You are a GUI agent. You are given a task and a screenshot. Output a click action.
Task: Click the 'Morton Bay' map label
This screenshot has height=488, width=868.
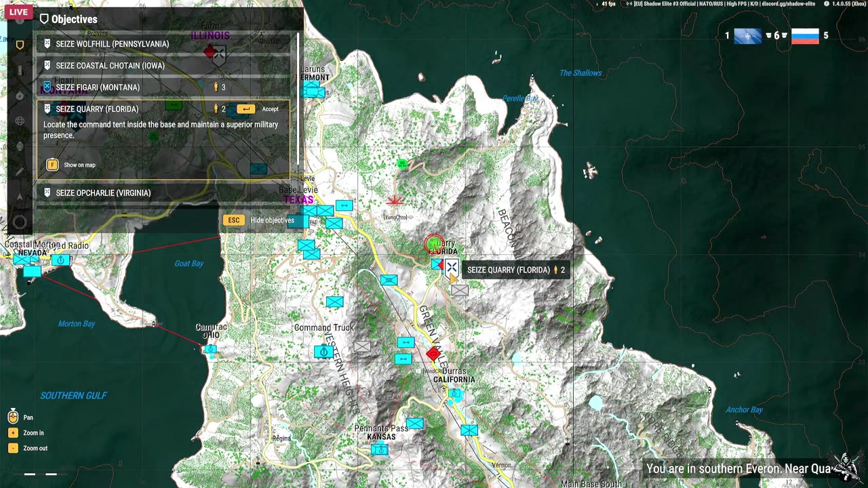point(77,324)
